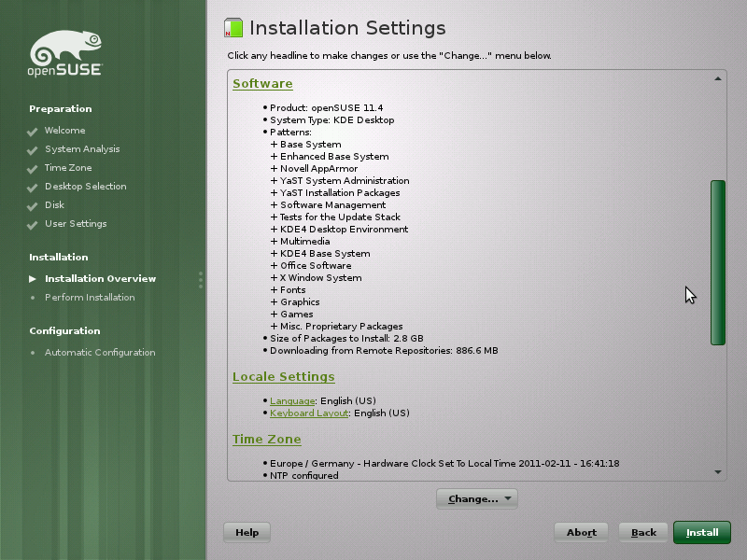This screenshot has height=560, width=747.
Task: Click 'Size of Packages to Install: 2.8 GB'
Action: click(346, 339)
